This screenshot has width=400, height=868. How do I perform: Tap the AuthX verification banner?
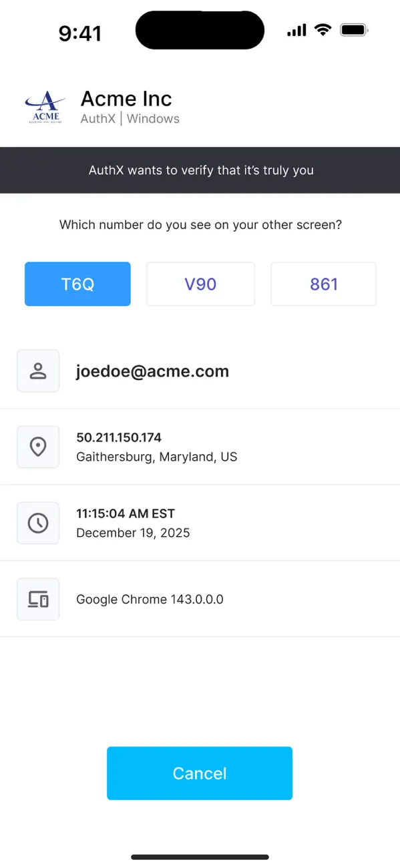200,170
